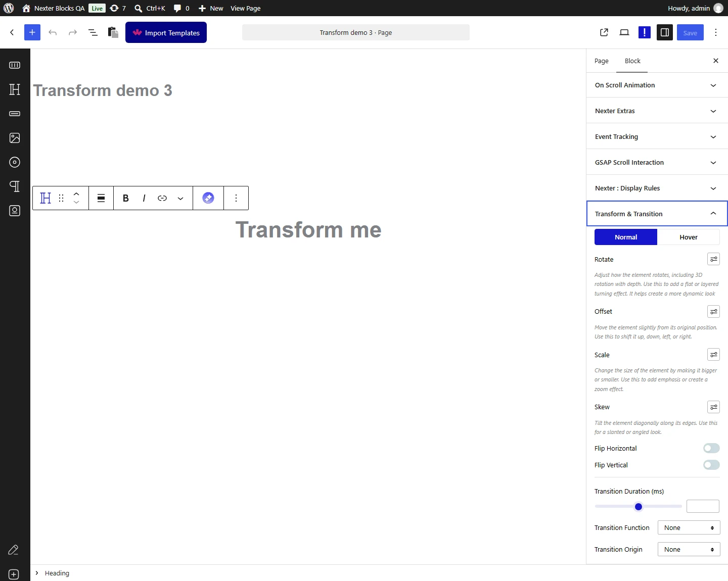Click the undo arrow icon
The height and width of the screenshot is (581, 728).
point(53,32)
